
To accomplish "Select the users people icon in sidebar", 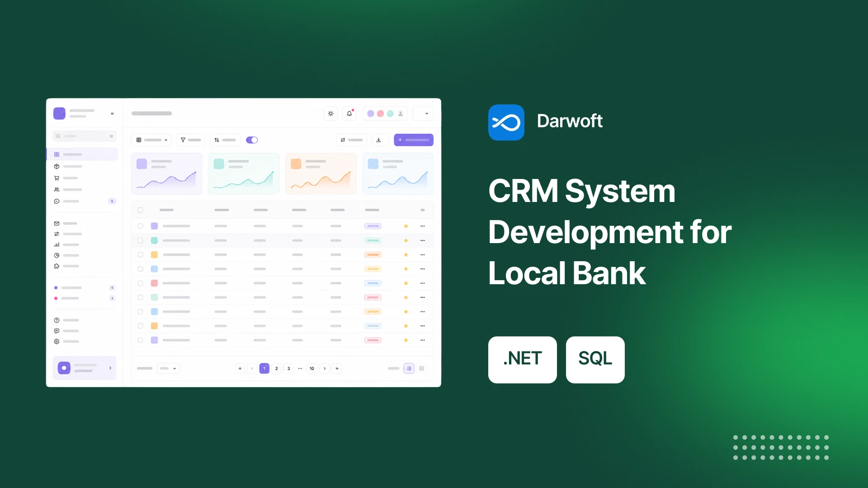I will [57, 190].
